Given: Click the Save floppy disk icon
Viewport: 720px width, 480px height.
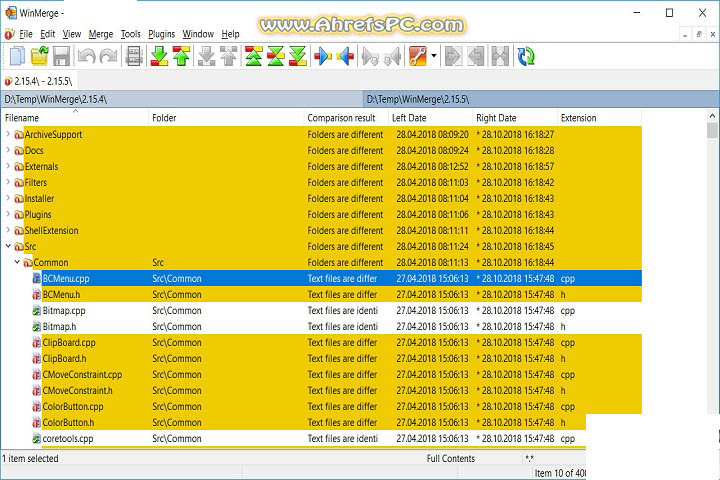Looking at the screenshot, I should [x=62, y=56].
